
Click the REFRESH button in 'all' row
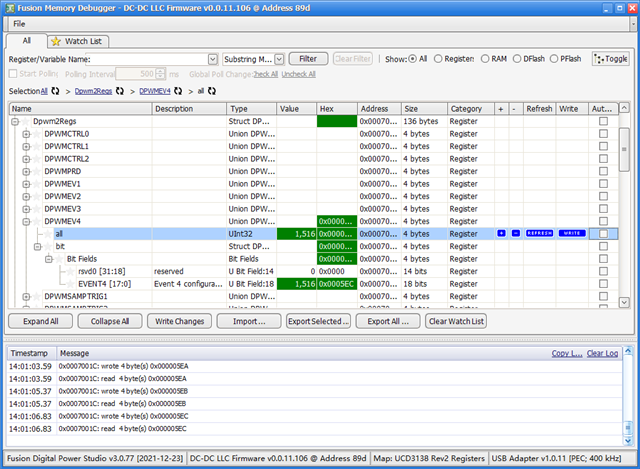click(x=539, y=233)
